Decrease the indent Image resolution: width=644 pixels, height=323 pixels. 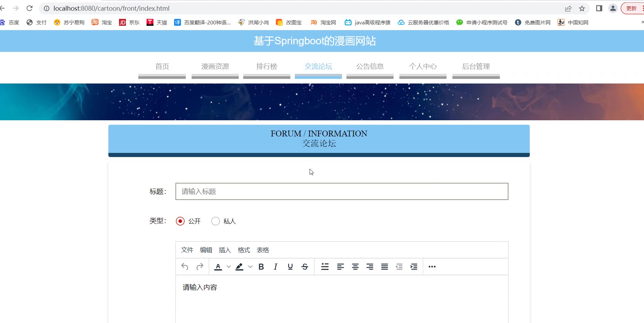click(x=399, y=267)
